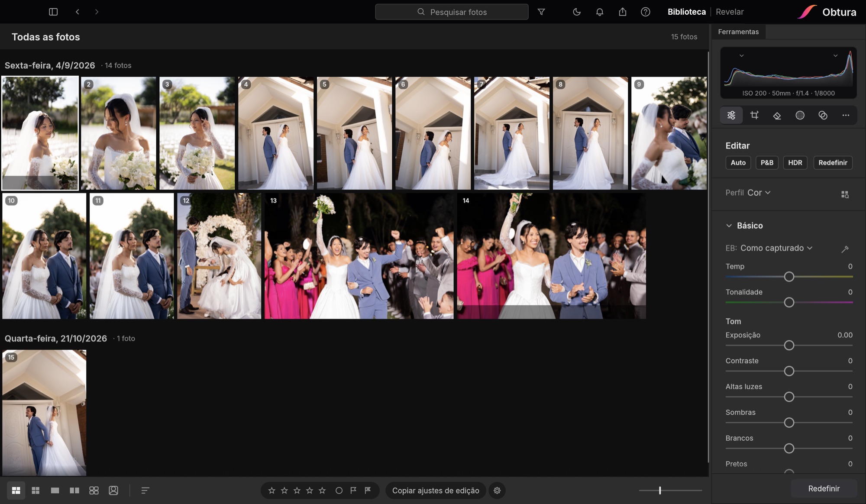
Task: Select the Biblioteca module
Action: 686,12
